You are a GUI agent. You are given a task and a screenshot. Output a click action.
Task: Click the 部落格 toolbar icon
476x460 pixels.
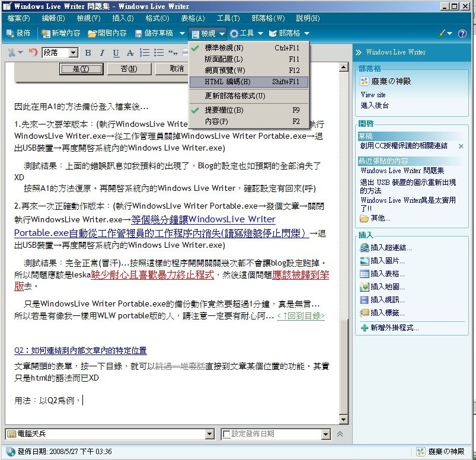(x=273, y=33)
